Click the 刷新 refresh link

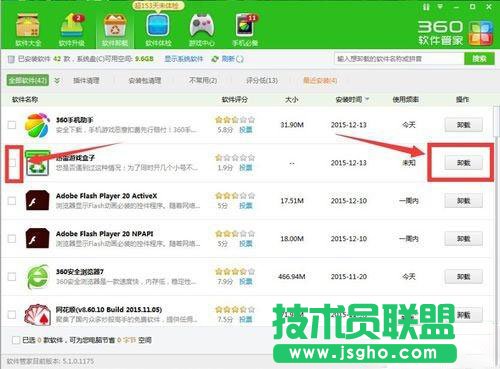click(228, 59)
